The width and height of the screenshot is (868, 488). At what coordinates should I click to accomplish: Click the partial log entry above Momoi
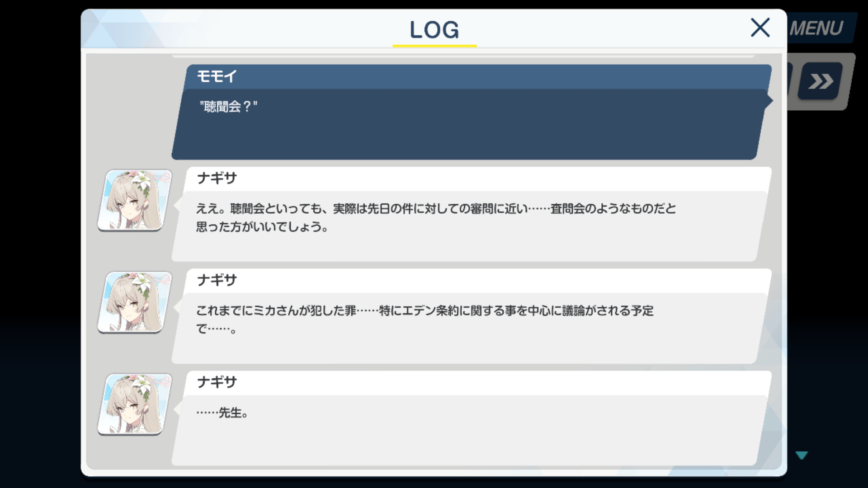click(463, 56)
